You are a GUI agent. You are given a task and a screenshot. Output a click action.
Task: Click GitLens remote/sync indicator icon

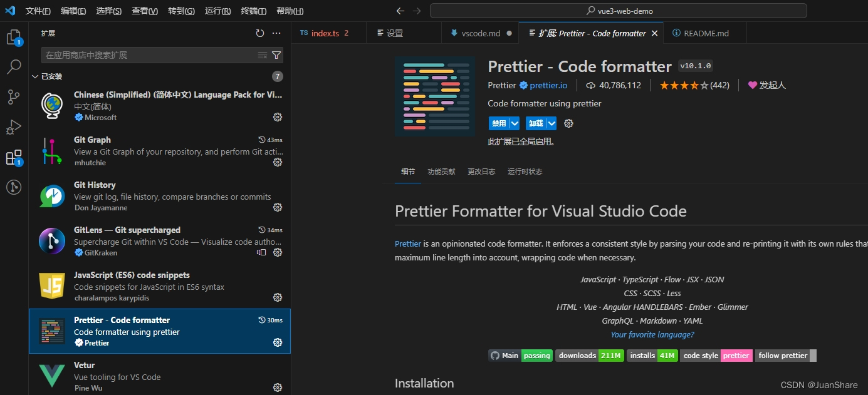pos(261,252)
